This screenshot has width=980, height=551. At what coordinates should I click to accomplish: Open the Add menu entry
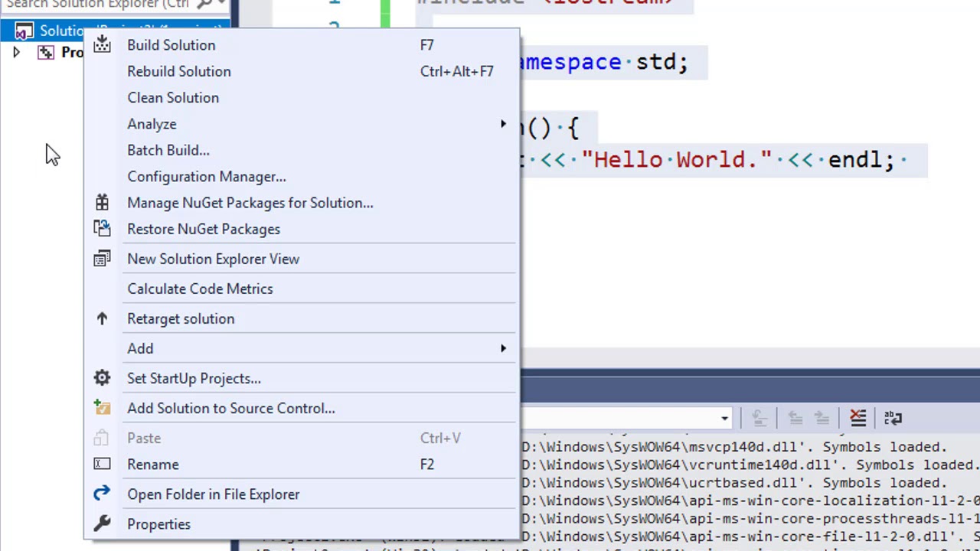pyautogui.click(x=302, y=348)
